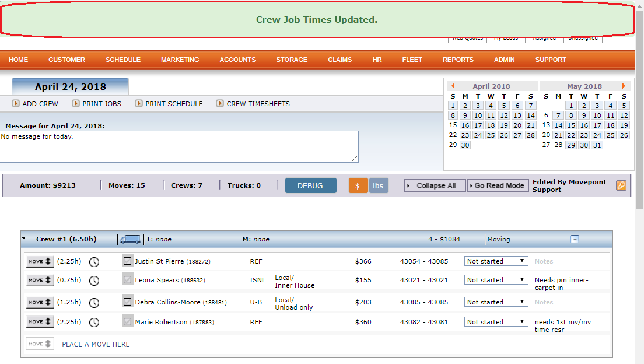Open the REPORTS menu
644x364 pixels.
(459, 60)
